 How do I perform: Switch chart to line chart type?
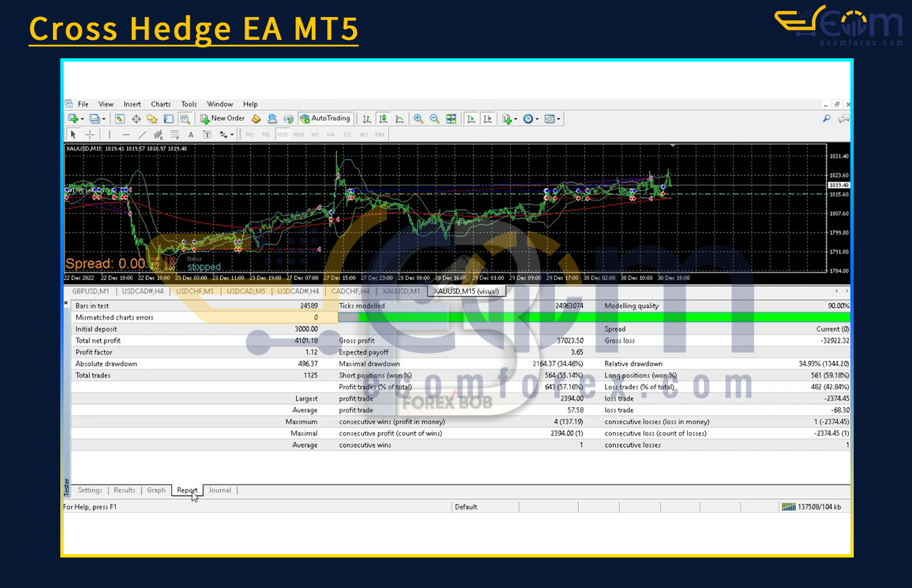[x=400, y=119]
